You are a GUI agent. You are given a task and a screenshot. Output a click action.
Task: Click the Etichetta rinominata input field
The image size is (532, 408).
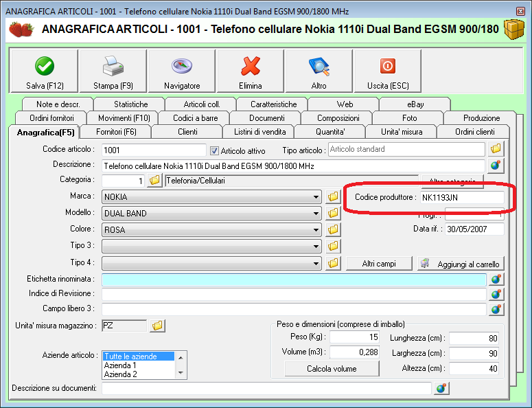(294, 280)
